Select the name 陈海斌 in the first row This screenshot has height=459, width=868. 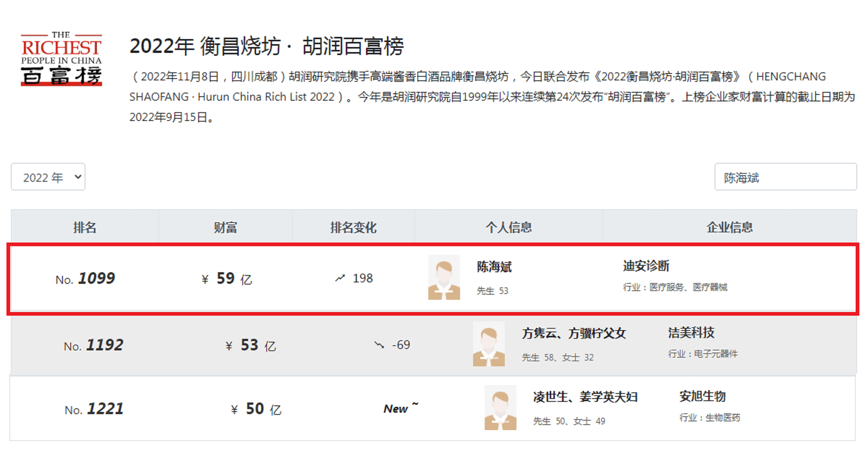(494, 267)
